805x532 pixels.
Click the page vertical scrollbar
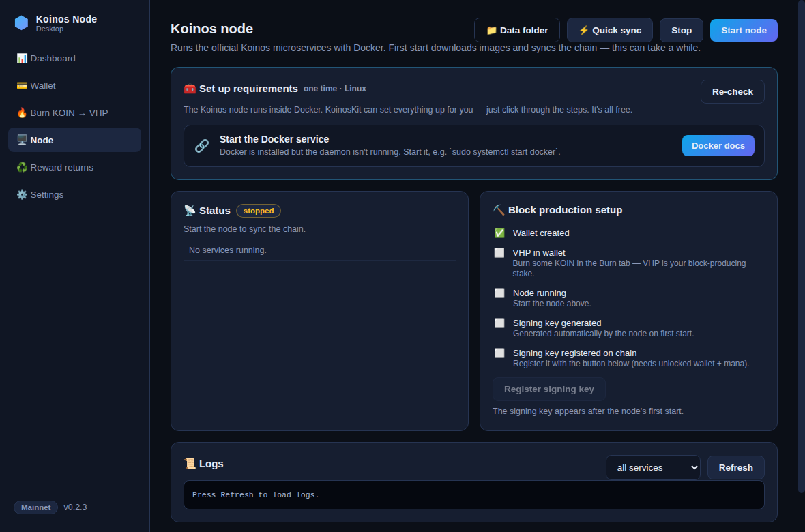point(802,246)
